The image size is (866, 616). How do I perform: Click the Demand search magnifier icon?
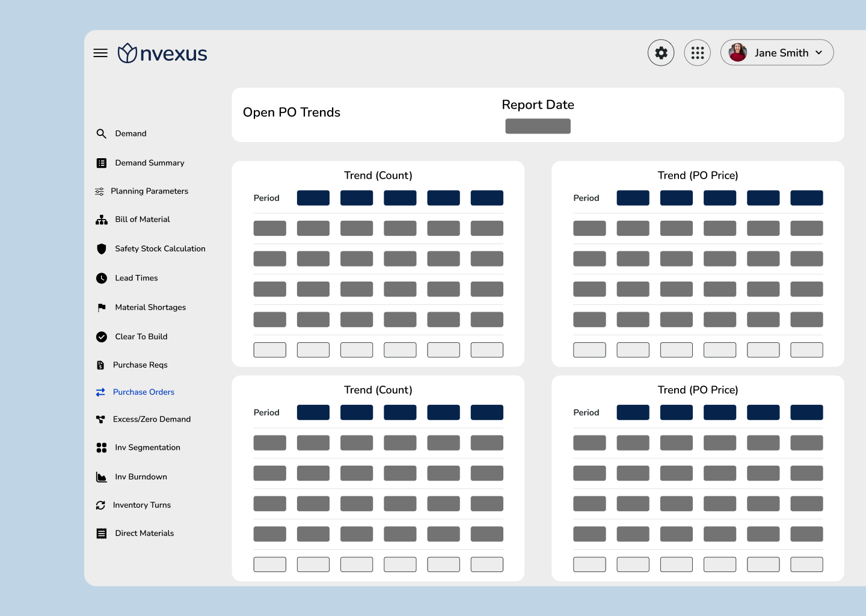(101, 134)
